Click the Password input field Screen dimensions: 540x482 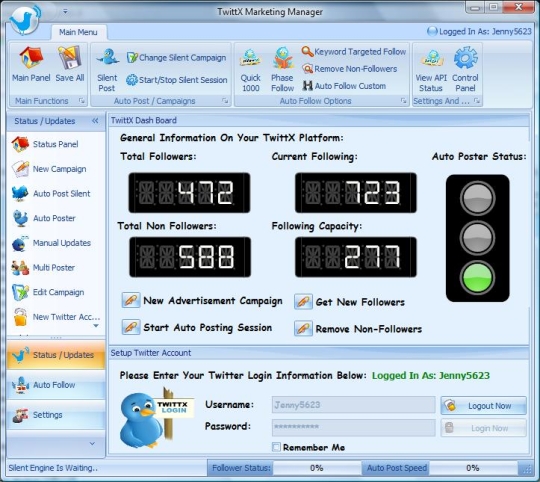point(353,427)
